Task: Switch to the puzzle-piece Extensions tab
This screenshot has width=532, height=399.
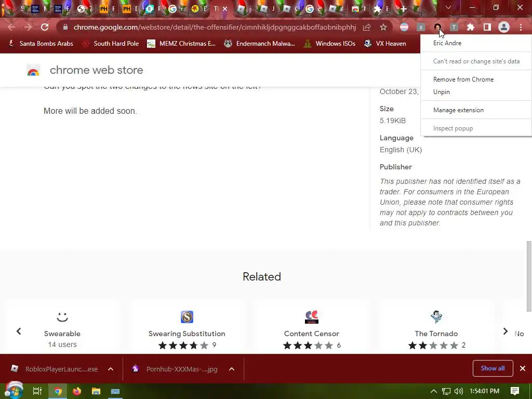Action: click(x=377, y=9)
